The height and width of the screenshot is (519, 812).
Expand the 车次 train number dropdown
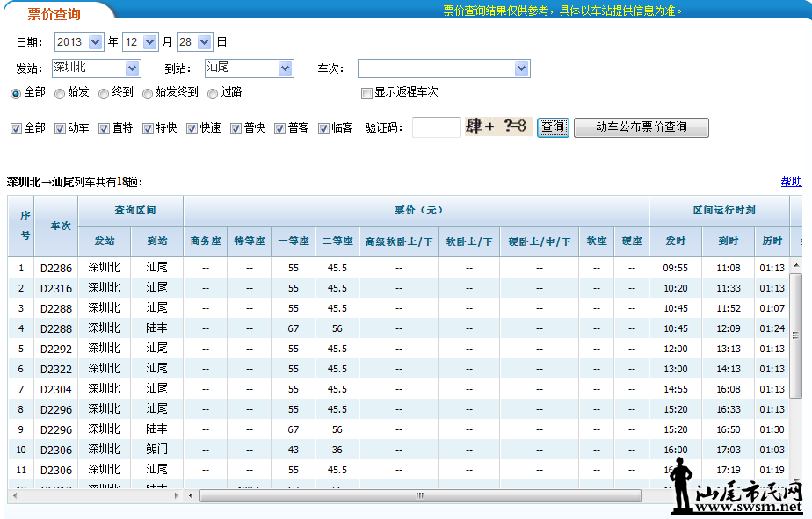(x=521, y=68)
